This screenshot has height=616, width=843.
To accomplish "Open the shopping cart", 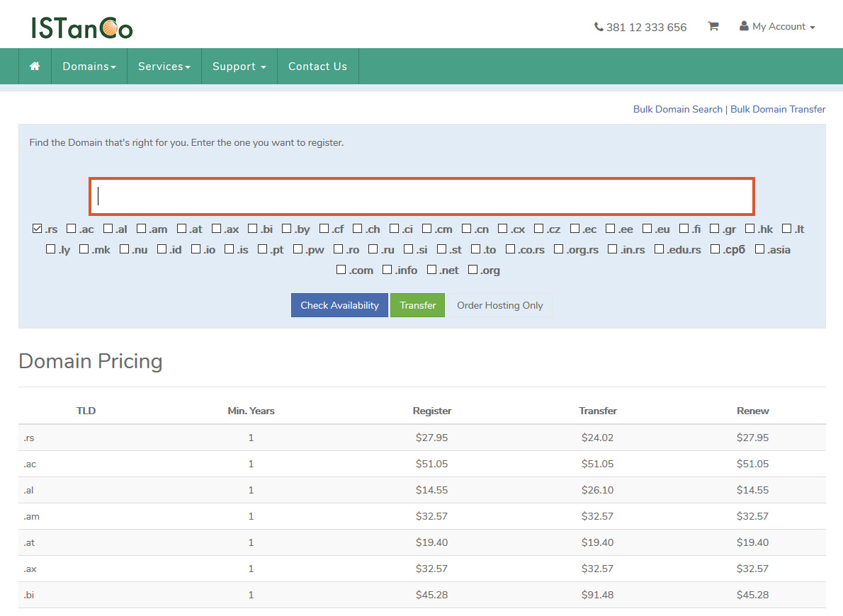I will 713,26.
